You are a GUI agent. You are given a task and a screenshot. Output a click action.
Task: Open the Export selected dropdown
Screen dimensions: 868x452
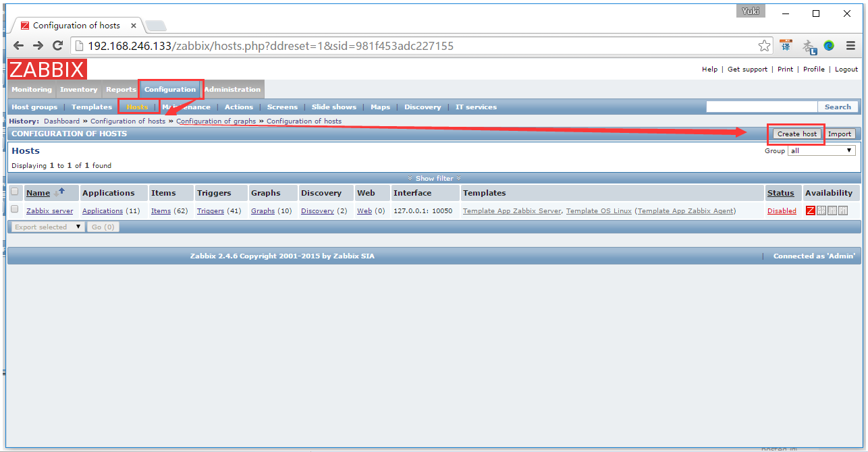[48, 227]
